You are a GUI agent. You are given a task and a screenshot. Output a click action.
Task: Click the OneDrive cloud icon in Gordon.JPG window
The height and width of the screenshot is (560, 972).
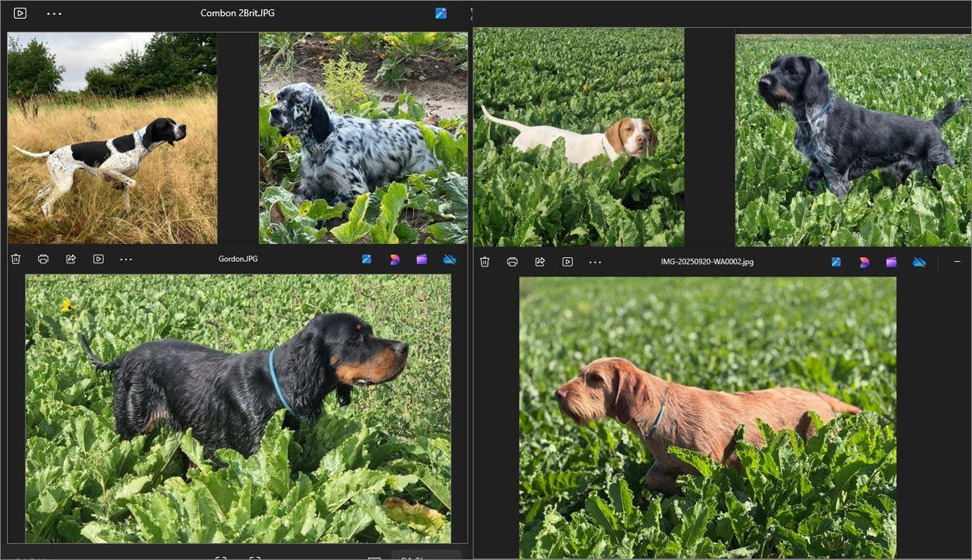click(x=450, y=259)
